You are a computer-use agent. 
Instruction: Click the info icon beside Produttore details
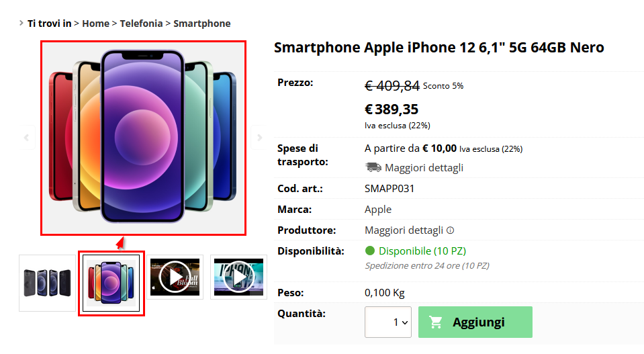450,230
